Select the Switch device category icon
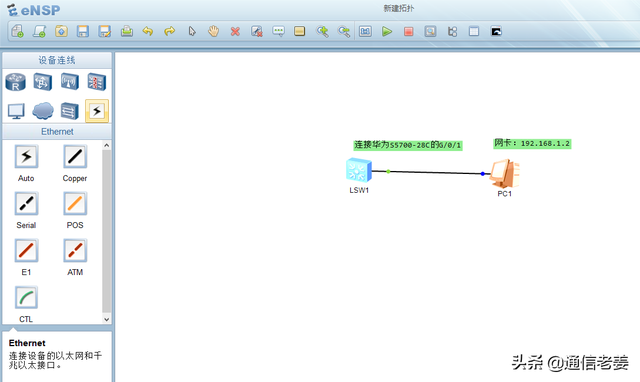This screenshot has height=382, width=640. [42, 82]
